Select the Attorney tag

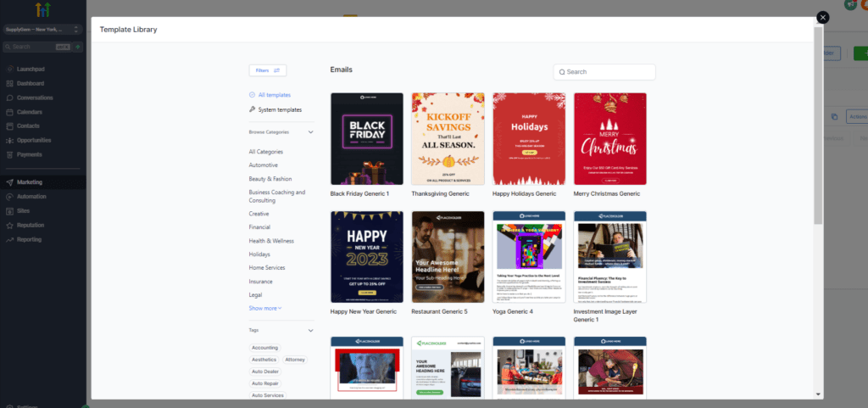click(x=294, y=360)
